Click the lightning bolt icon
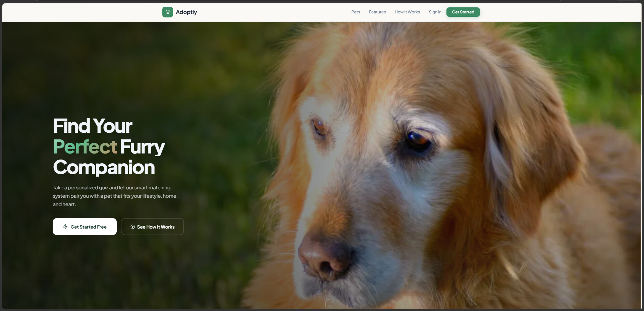Screen dimensions: 644x311 (x=65, y=227)
